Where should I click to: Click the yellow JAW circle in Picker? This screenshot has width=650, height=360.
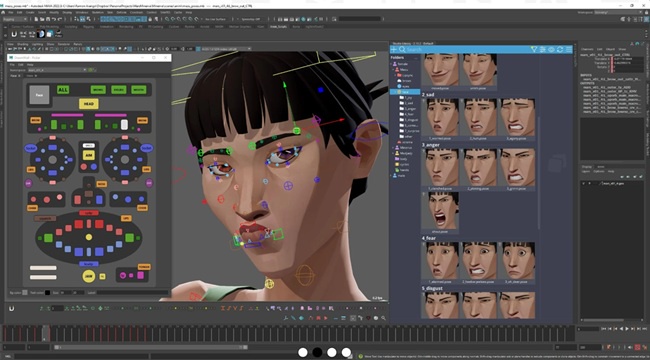coord(88,276)
